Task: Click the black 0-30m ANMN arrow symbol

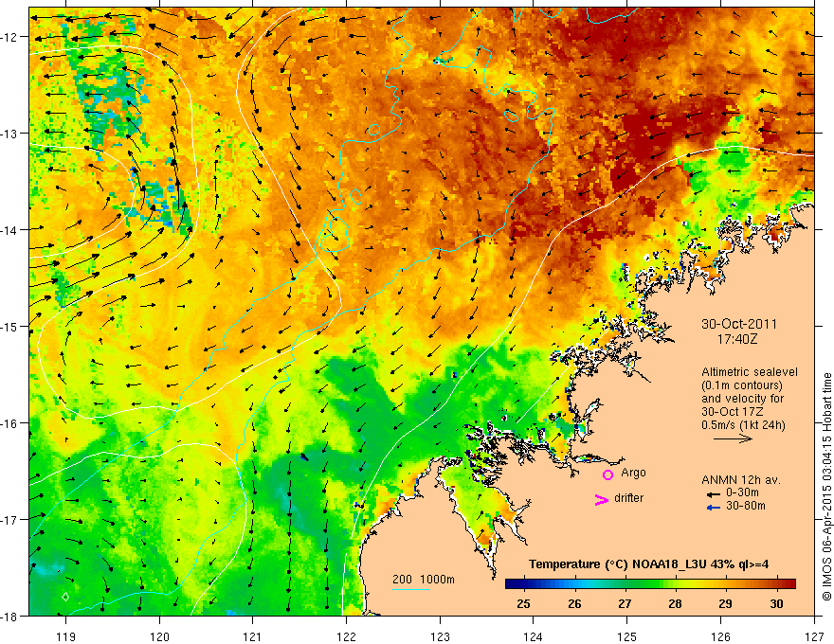Action: point(714,494)
